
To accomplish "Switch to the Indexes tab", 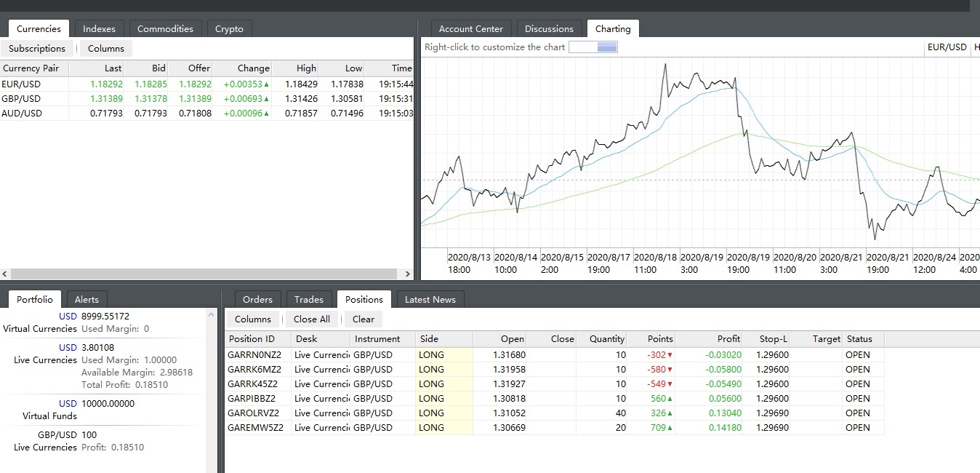I will 99,29.
